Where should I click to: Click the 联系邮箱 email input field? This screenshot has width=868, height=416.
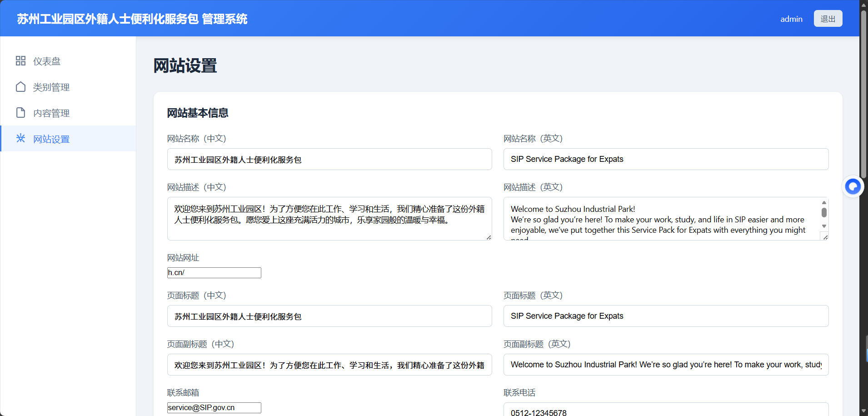point(214,408)
